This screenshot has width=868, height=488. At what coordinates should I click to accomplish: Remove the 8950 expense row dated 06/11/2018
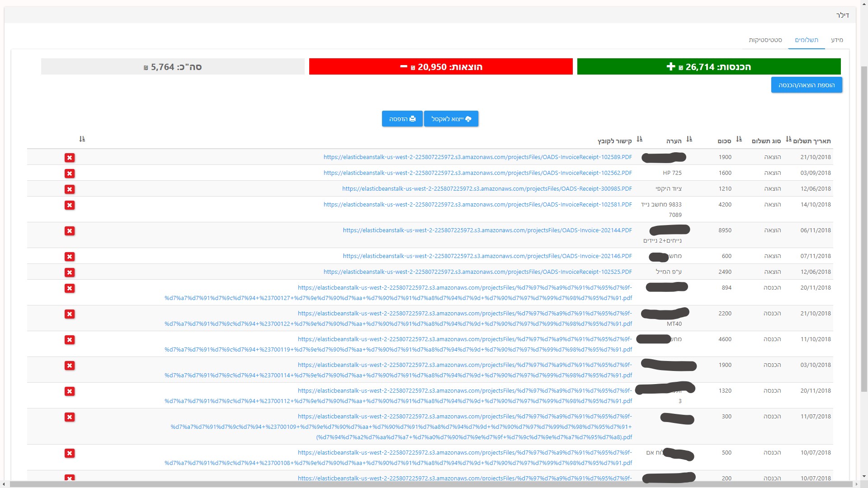pos(69,231)
